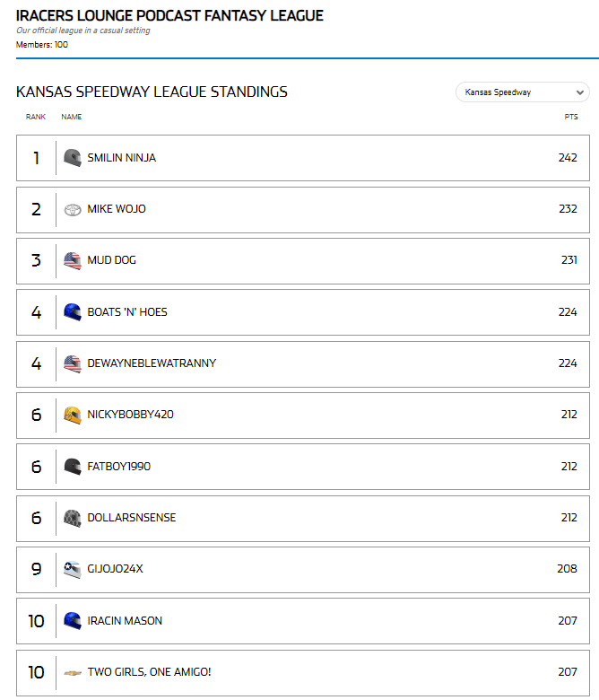
Task: Open the SMILIN NINJA team name
Action: tap(122, 158)
